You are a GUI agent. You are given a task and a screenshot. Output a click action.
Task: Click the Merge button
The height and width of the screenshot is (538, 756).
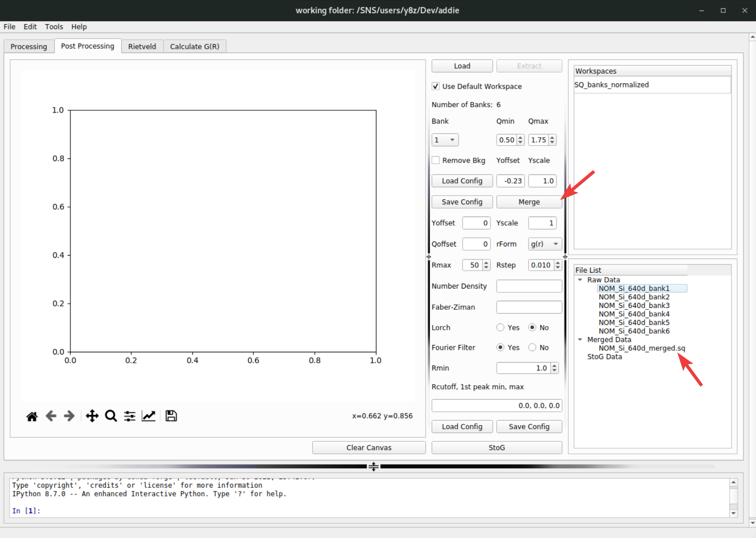point(529,202)
